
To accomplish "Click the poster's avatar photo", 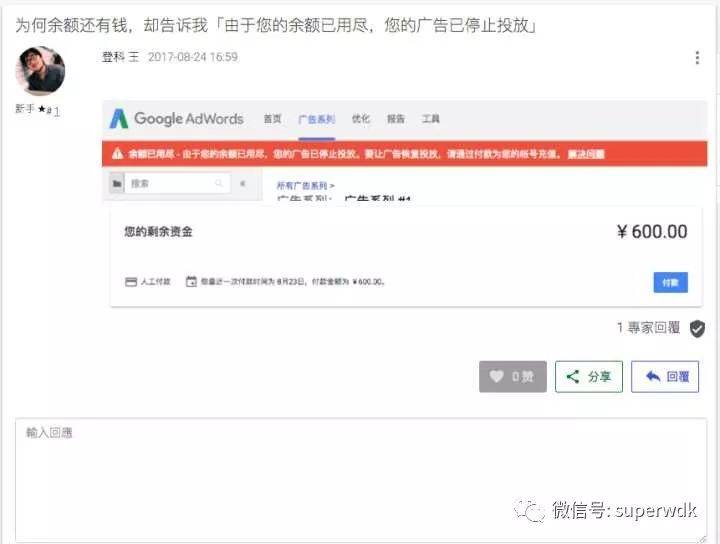I will [x=40, y=71].
